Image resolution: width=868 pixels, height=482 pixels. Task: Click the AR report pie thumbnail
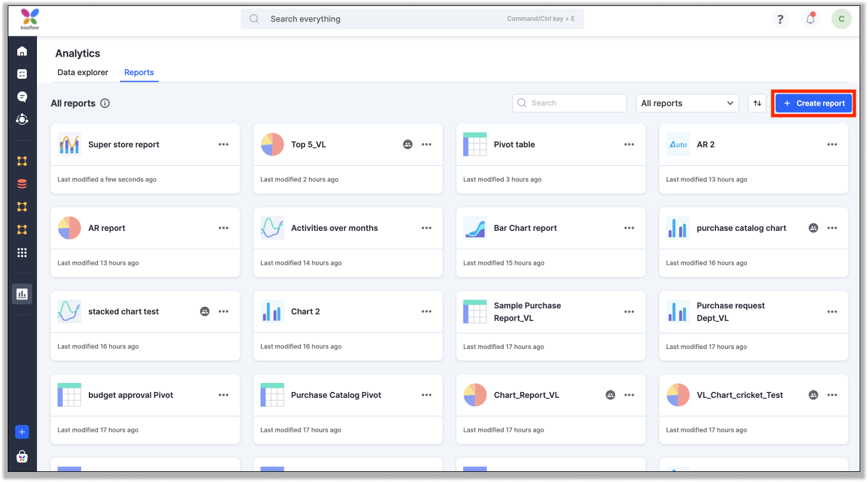click(x=69, y=228)
